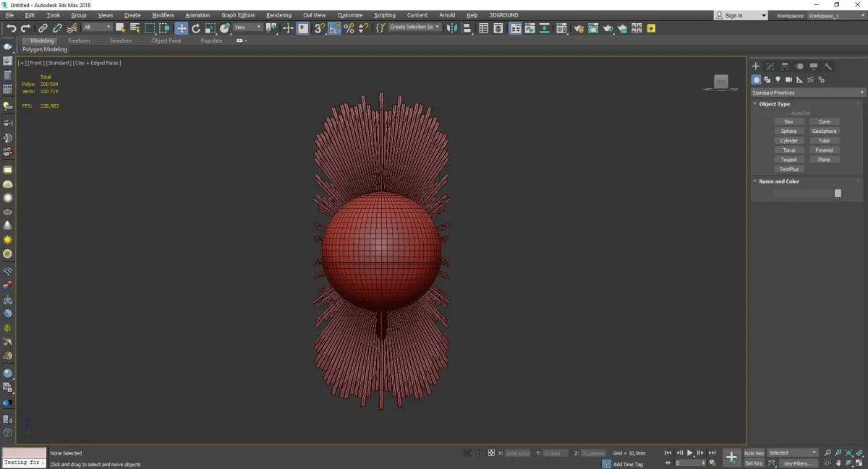The image size is (868, 469).
Task: Activate the Select and Move tool
Action: pos(181,28)
